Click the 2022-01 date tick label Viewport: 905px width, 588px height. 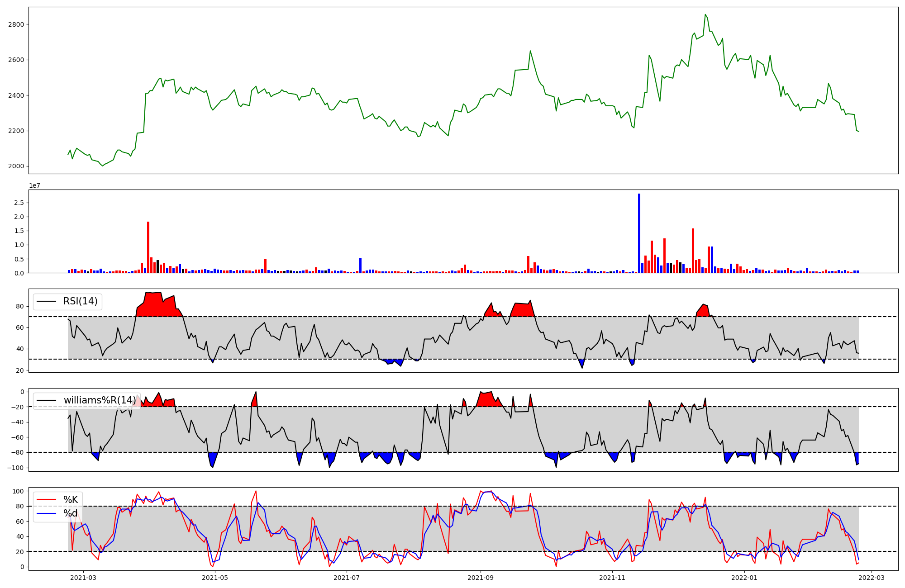click(744, 578)
